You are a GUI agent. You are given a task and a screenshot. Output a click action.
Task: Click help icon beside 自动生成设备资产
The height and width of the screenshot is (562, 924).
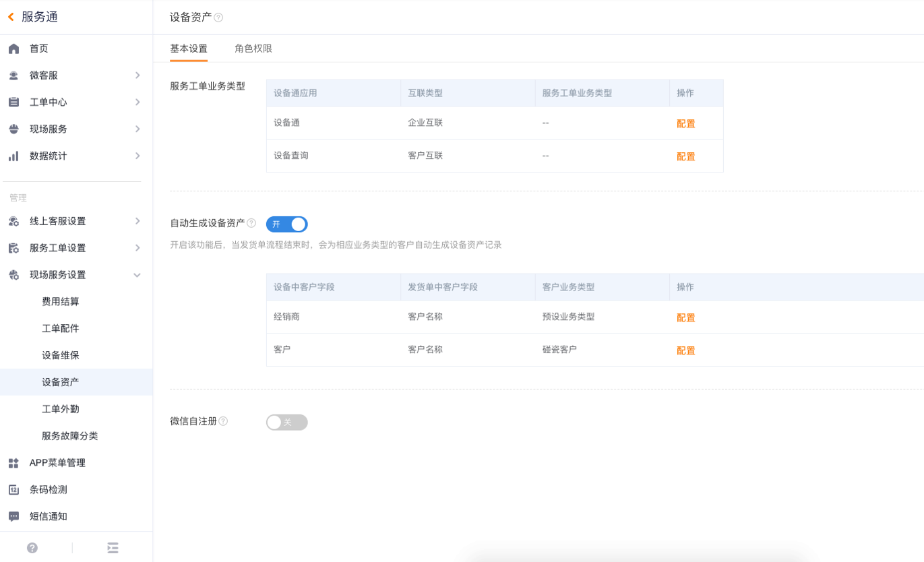click(251, 223)
